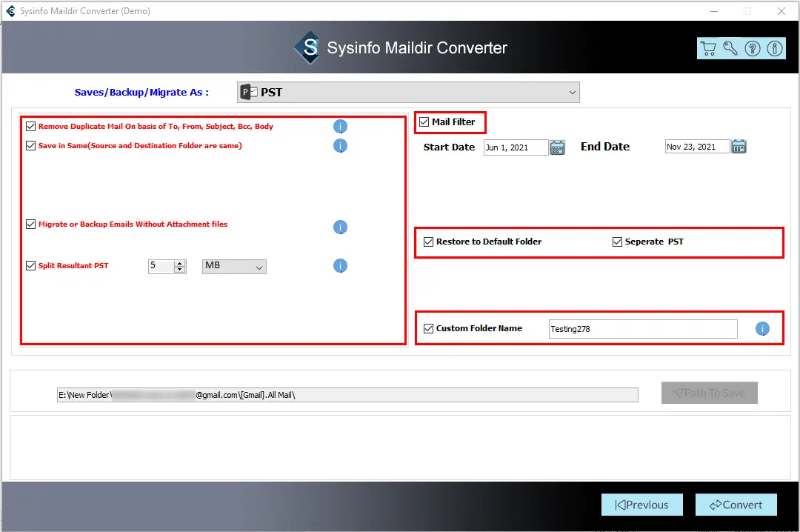The image size is (800, 532).
Task: Open the End Date calendar picker
Action: pos(739,147)
